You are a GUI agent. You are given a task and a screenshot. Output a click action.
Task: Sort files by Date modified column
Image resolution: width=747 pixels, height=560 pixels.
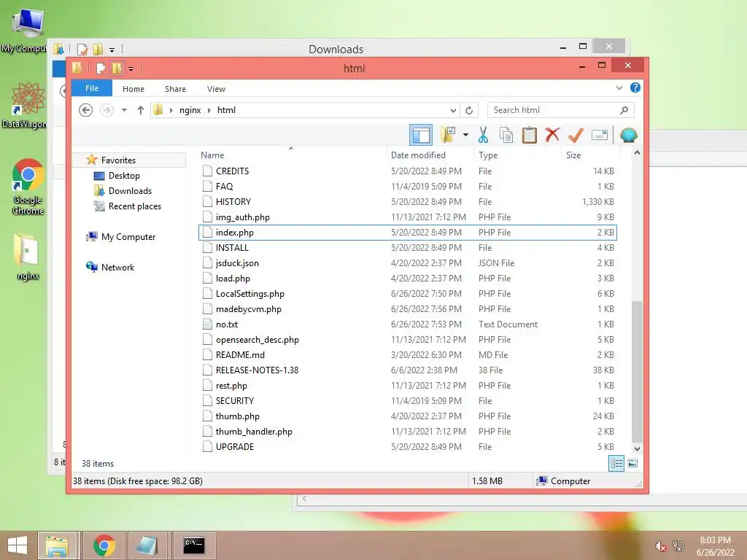coord(418,155)
